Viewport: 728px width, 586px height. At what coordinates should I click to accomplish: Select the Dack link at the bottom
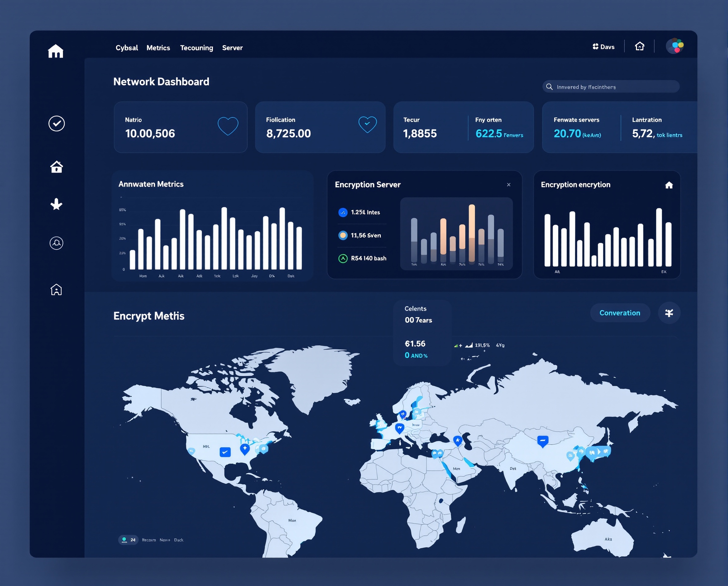pos(179,540)
